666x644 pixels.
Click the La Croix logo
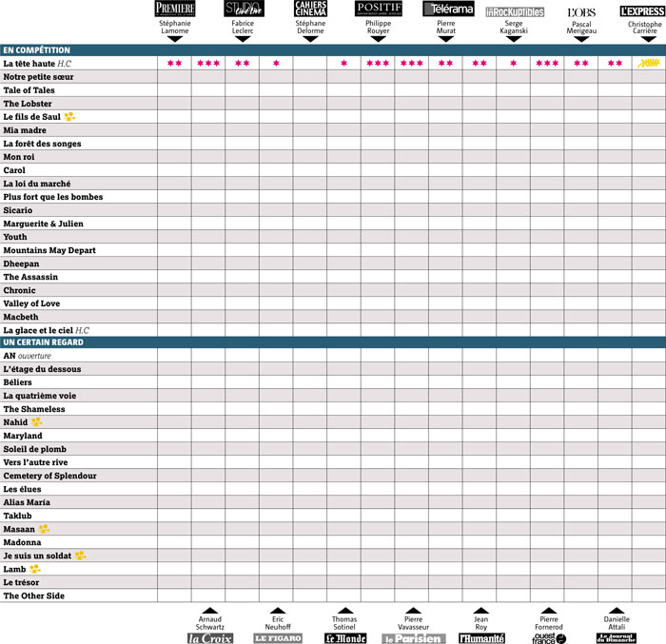210,638
